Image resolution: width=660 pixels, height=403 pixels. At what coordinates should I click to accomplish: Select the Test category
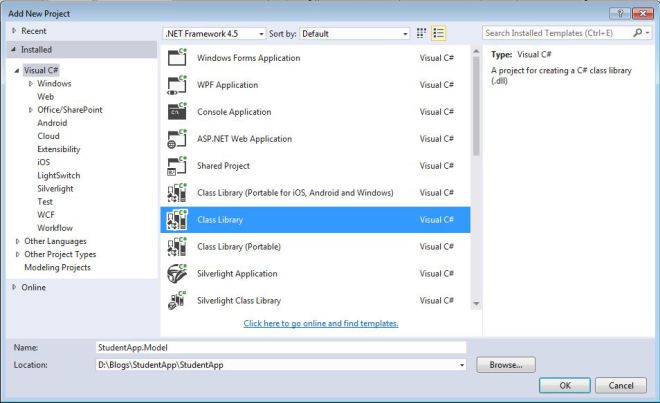pos(45,201)
